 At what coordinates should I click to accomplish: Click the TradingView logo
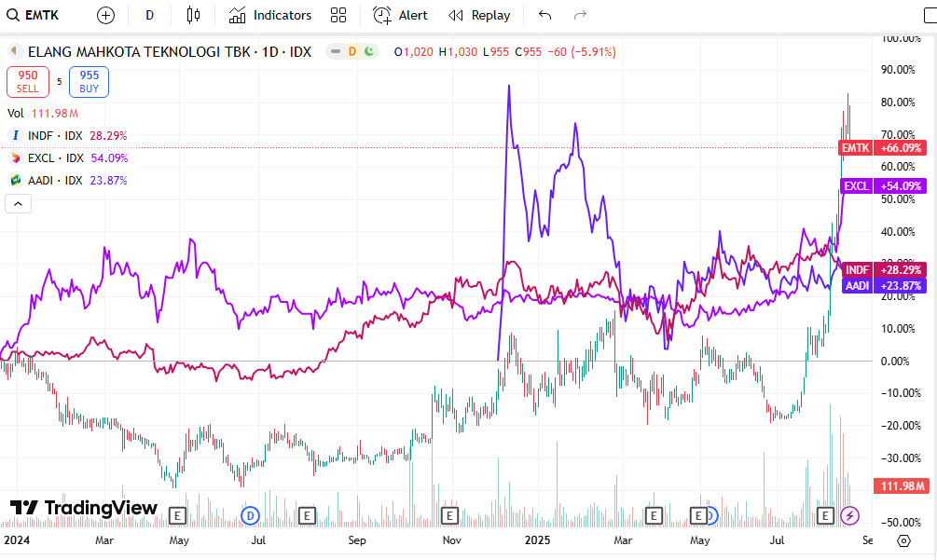[x=84, y=508]
